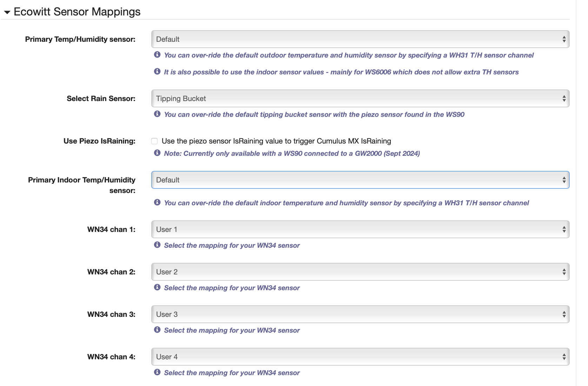Click info icon beside default indoor sensor note
The height and width of the screenshot is (386, 588).
click(x=157, y=202)
